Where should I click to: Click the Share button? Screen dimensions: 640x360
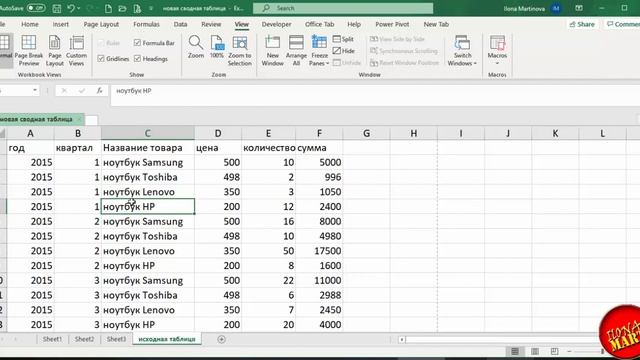[x=582, y=24]
